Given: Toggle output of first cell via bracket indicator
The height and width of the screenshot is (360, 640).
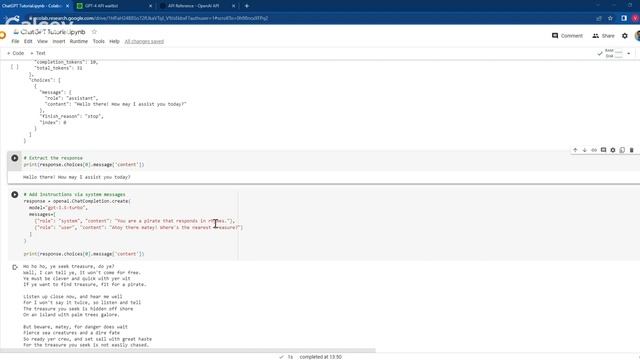Looking at the screenshot, I should tap(15, 66).
